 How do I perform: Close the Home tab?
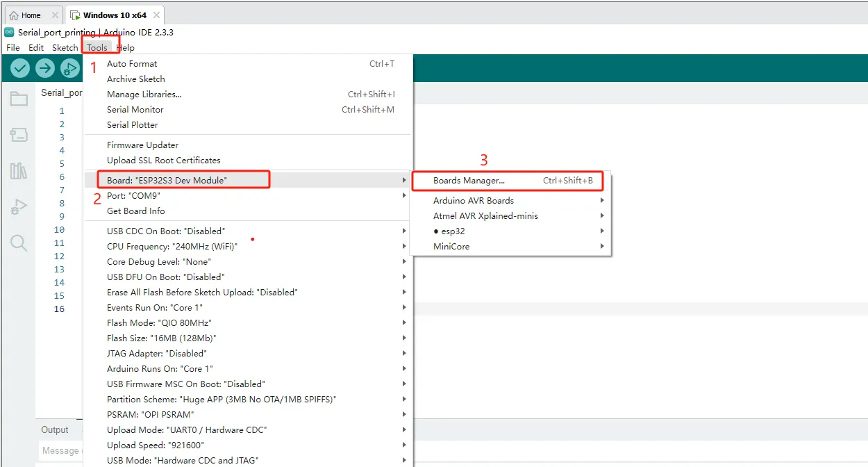pos(55,15)
